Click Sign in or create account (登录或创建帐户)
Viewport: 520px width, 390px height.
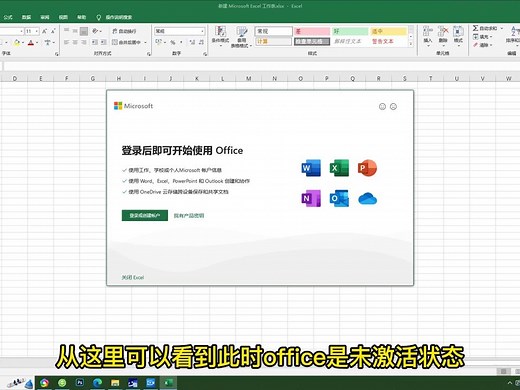(145, 216)
